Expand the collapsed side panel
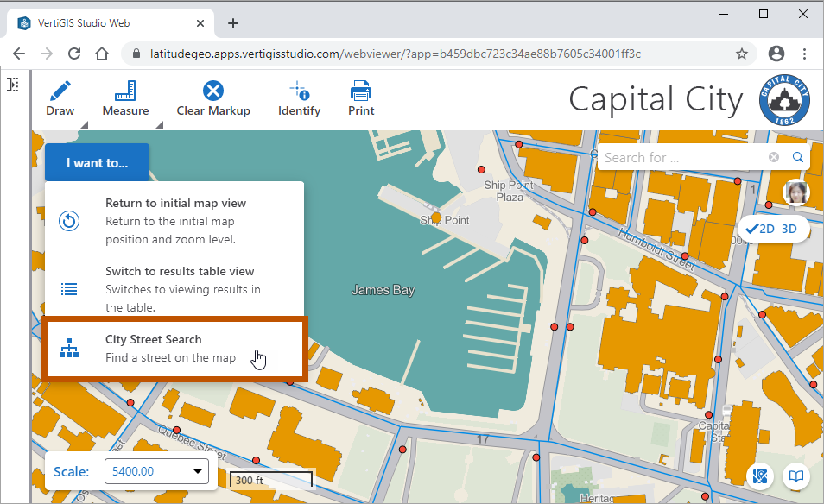Screen dimensions: 824x504 coord(13,85)
